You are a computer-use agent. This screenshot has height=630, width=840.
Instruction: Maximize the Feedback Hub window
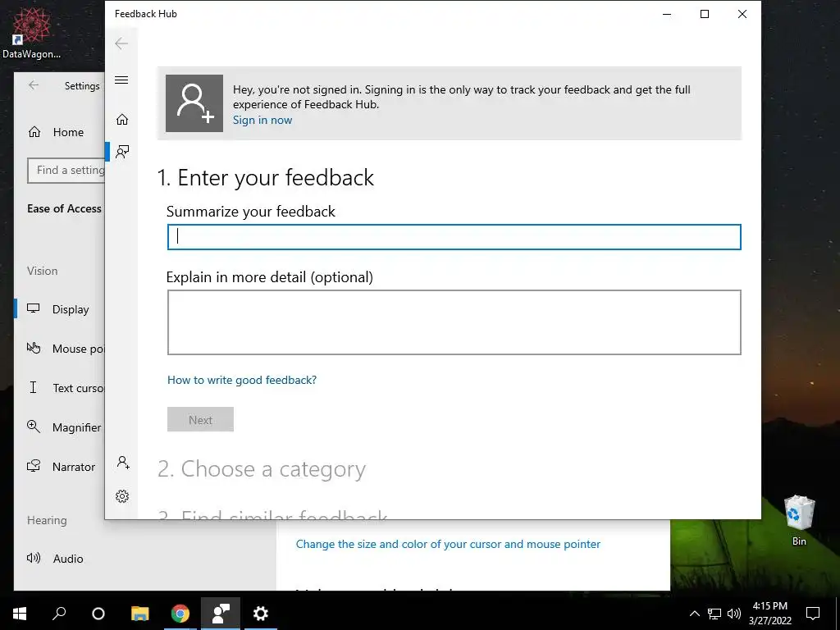705,14
